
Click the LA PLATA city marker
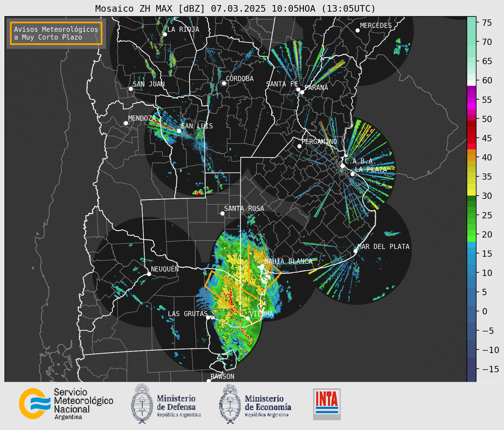(x=353, y=174)
